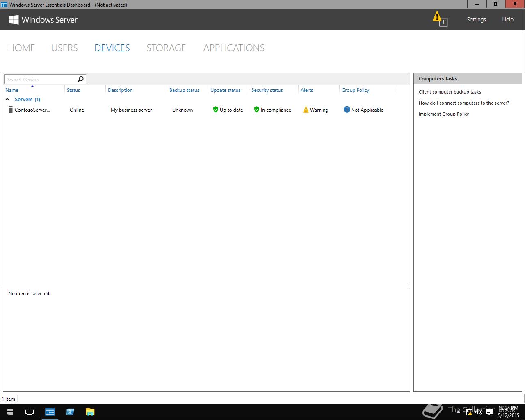
Task: Show hidden tray icons arrow
Action: point(458,412)
